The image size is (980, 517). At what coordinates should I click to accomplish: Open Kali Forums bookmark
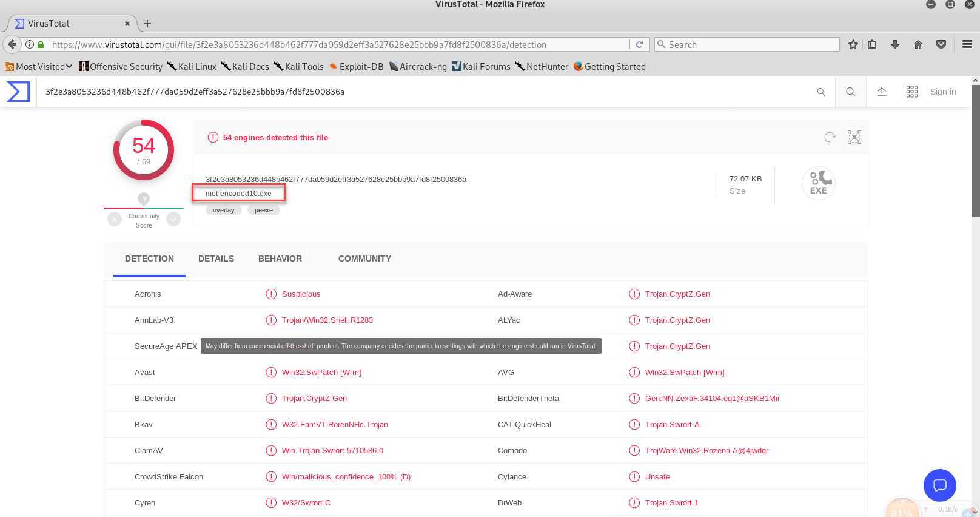[x=481, y=66]
